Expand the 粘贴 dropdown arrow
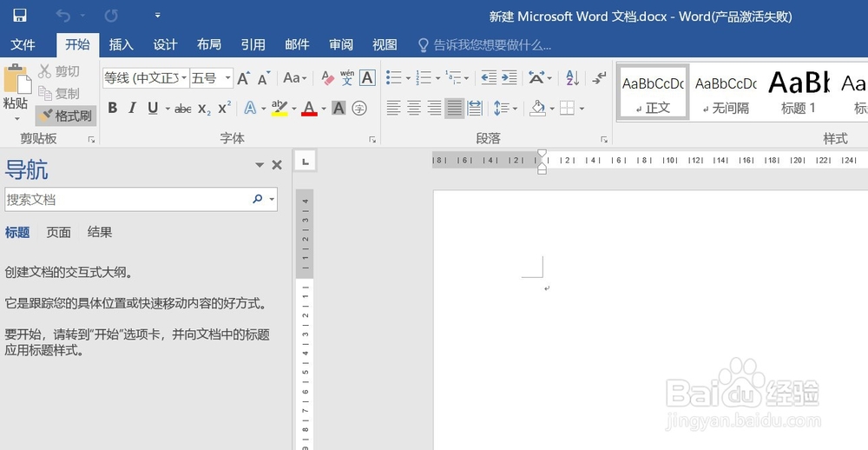This screenshot has height=450, width=868. [17, 119]
